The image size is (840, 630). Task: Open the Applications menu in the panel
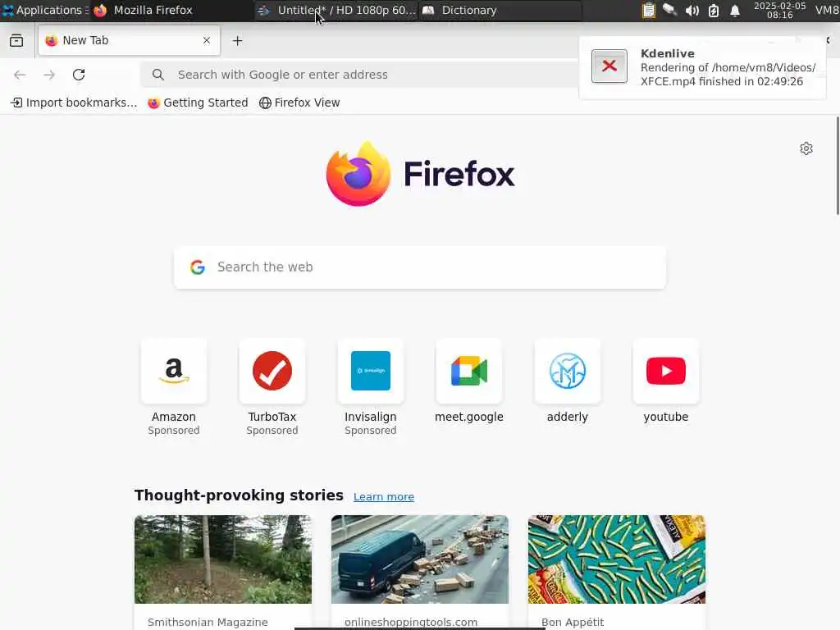pyautogui.click(x=45, y=10)
